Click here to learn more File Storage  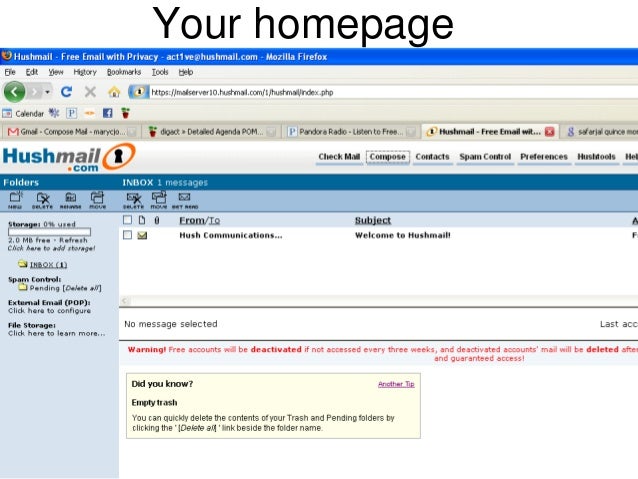pyautogui.click(x=57, y=333)
